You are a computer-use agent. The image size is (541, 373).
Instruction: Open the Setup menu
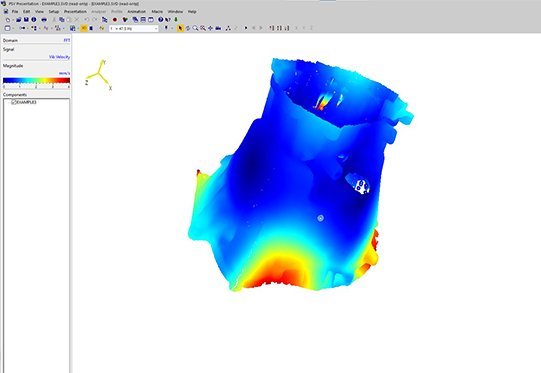pyautogui.click(x=54, y=11)
